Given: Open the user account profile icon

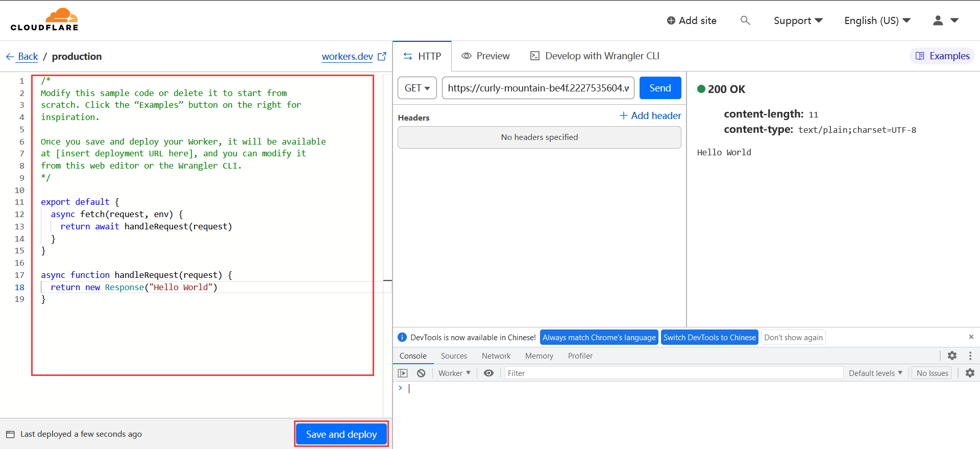Looking at the screenshot, I should [x=938, y=20].
